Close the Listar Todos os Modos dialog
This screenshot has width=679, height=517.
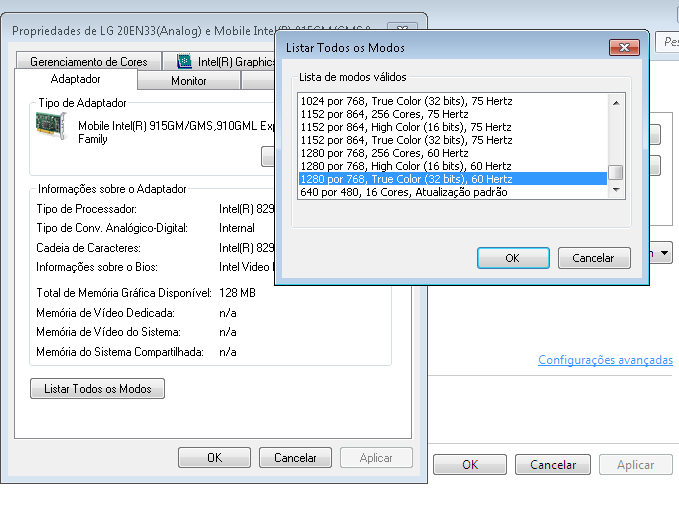624,48
